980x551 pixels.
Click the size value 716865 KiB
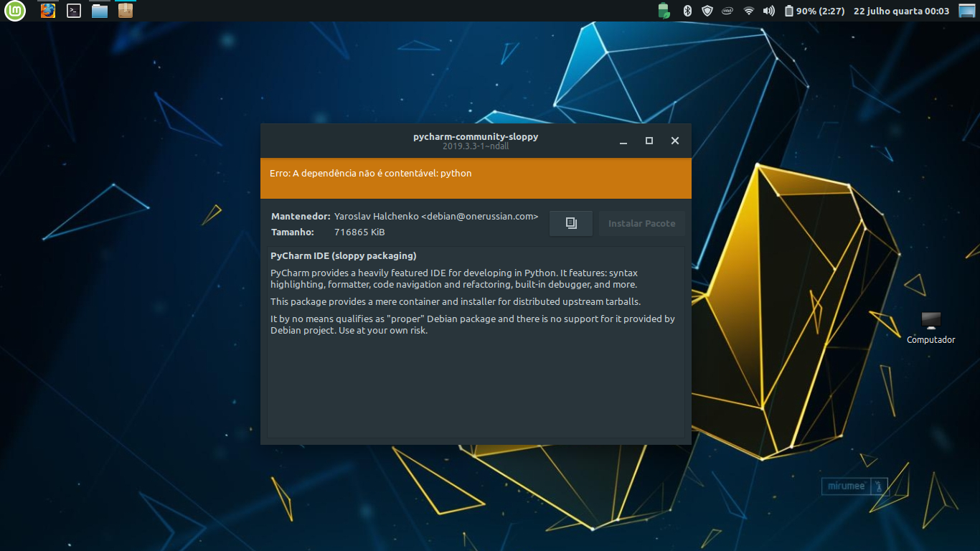tap(359, 232)
